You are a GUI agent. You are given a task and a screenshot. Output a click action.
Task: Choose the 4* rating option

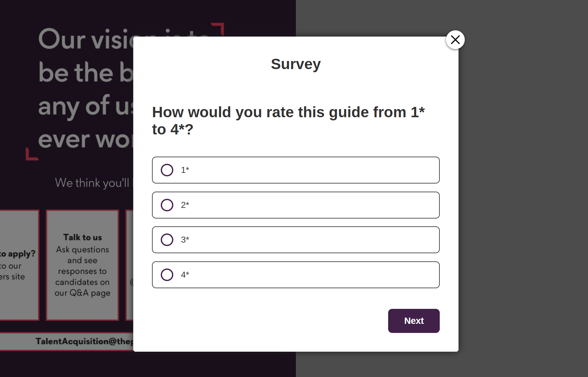point(167,275)
